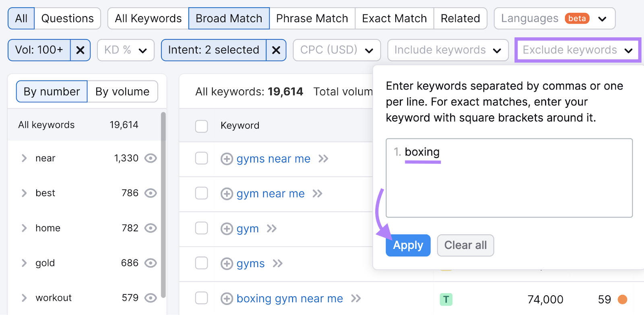Viewport: 644px width, 315px height.
Task: Click the orange keyword difficulty dot
Action: click(x=622, y=299)
